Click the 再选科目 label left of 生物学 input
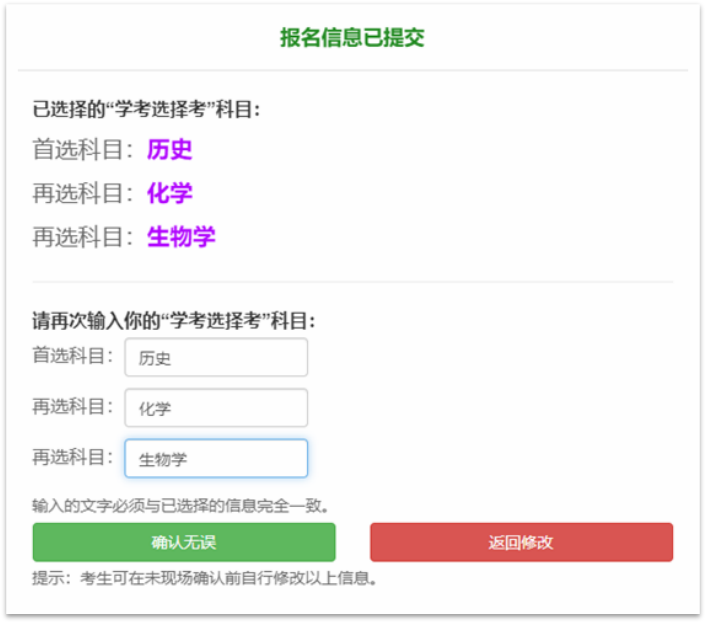This screenshot has width=707, height=623. tap(72, 457)
